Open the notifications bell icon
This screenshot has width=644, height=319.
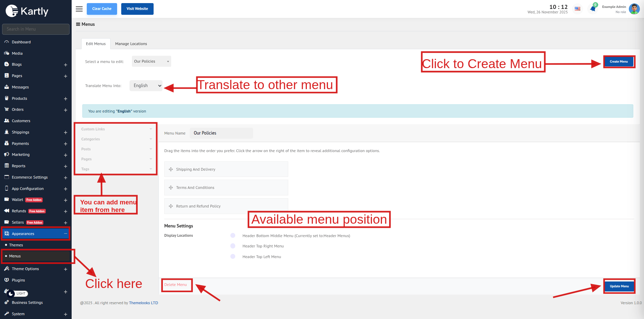click(x=593, y=9)
